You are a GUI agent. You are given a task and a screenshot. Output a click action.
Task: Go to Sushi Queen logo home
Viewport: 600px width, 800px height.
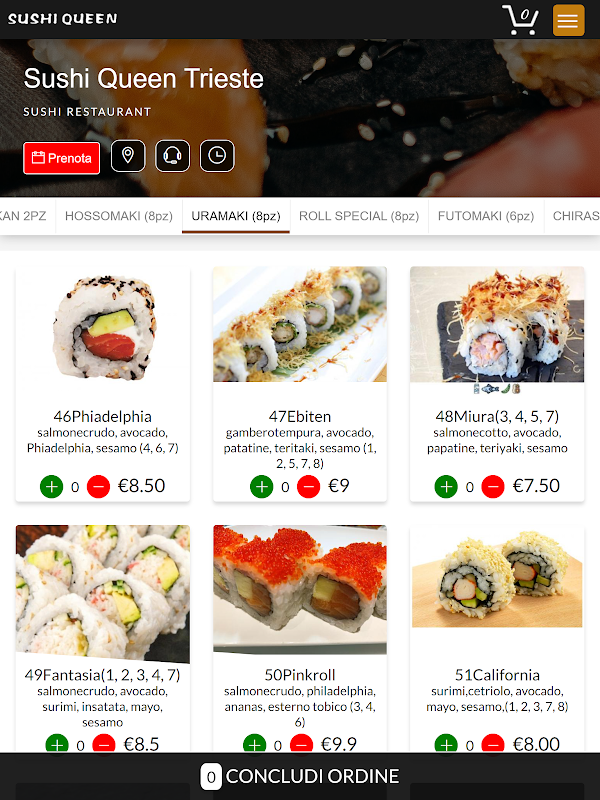[62, 19]
